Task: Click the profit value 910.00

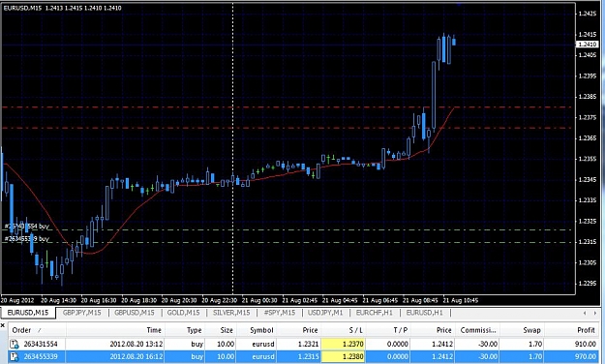Action: 586,344
